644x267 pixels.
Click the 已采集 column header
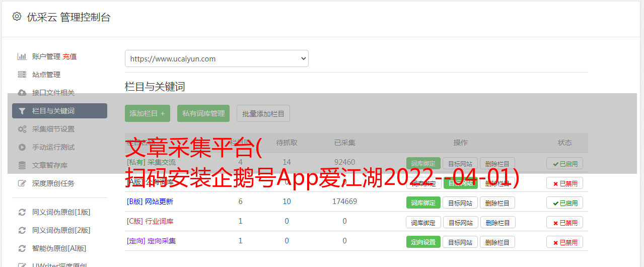click(345, 143)
